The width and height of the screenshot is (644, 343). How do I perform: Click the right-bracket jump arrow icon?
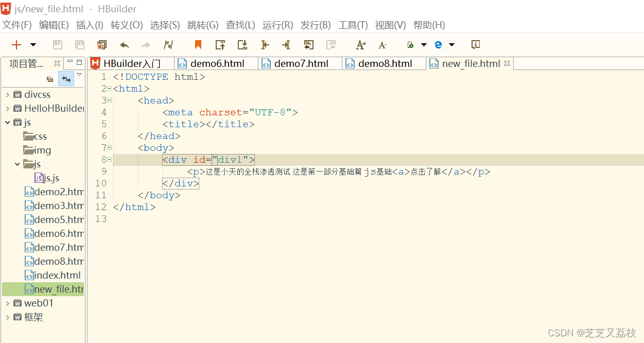286,45
